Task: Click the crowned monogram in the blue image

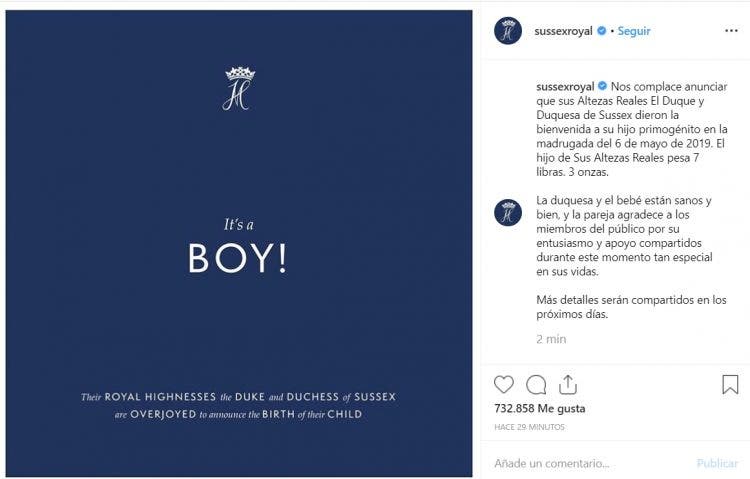Action: tap(239, 89)
